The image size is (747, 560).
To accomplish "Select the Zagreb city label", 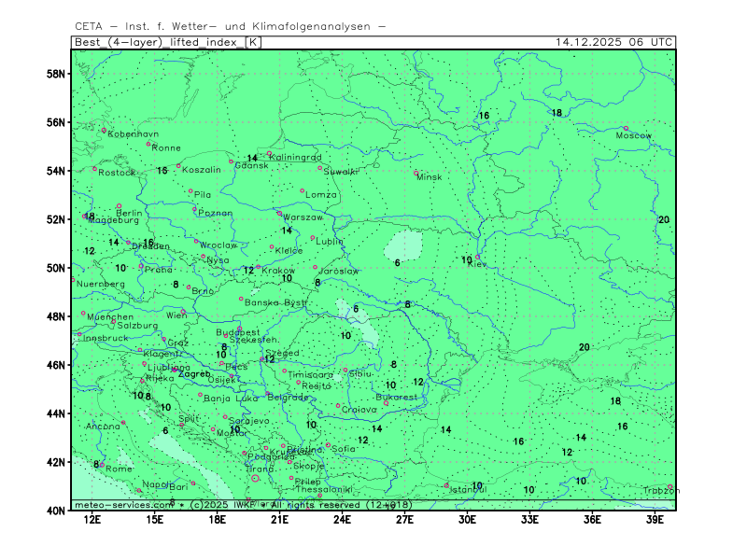I will [194, 374].
